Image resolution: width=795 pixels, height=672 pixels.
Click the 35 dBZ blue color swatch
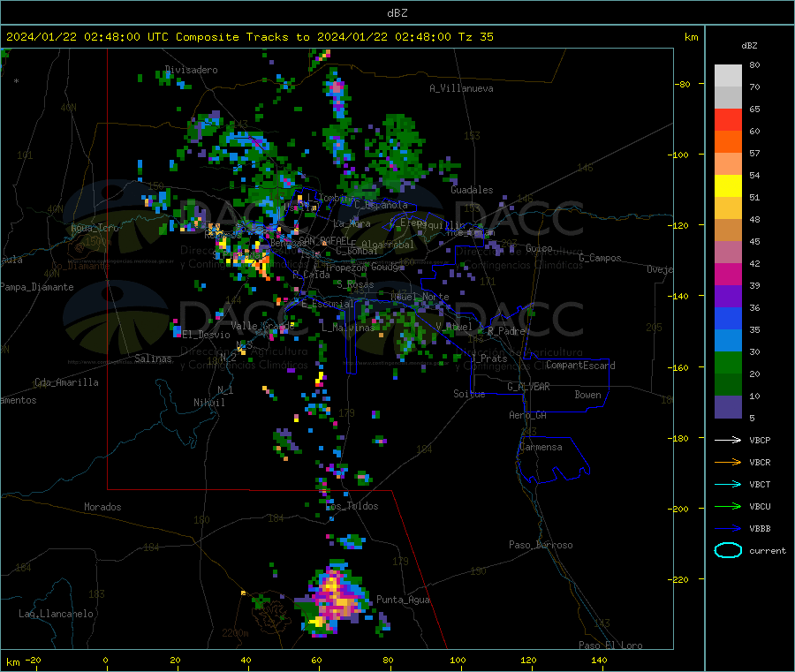click(x=728, y=318)
